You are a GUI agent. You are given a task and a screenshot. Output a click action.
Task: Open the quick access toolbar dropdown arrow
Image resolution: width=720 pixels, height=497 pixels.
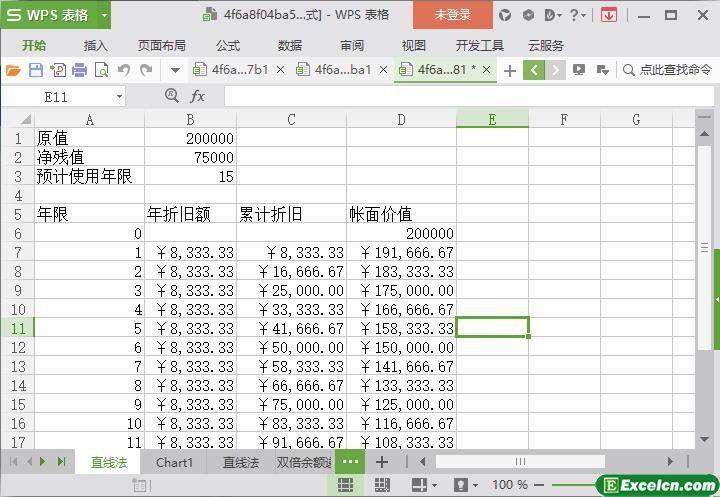tap(175, 71)
